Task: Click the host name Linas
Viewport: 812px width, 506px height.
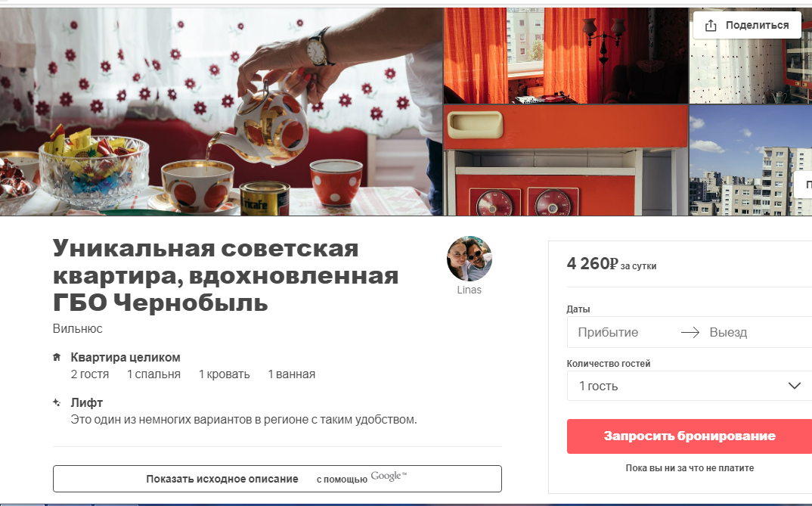Action: 470,290
